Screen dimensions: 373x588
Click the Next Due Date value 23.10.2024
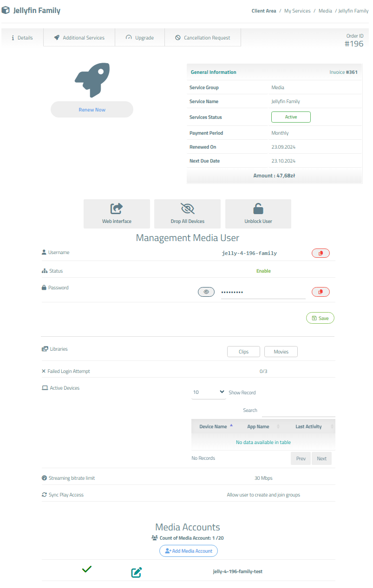pos(283,161)
